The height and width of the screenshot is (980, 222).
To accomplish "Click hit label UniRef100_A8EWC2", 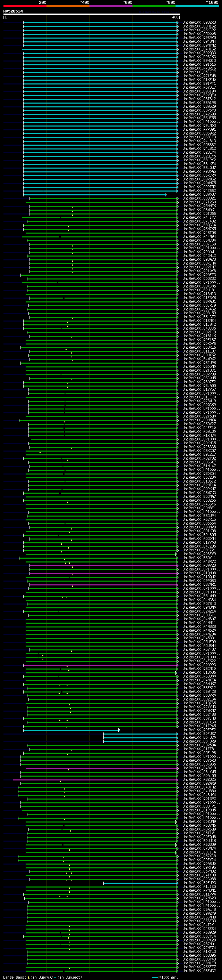I will click(199, 971).
